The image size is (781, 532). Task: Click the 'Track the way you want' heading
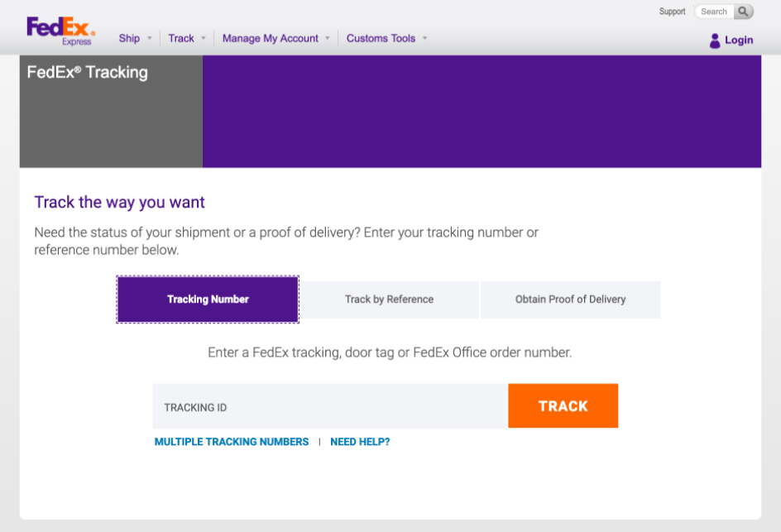tap(119, 202)
